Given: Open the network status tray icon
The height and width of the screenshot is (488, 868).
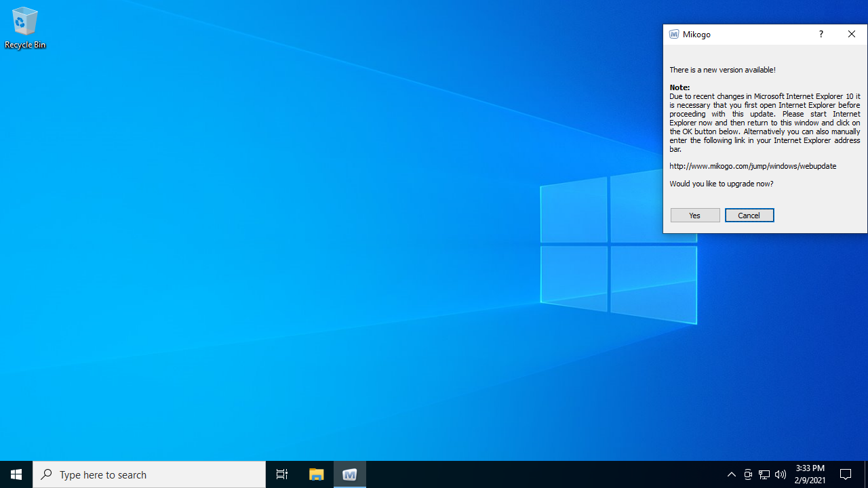Looking at the screenshot, I should 764,474.
